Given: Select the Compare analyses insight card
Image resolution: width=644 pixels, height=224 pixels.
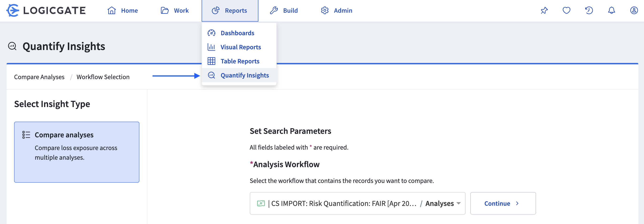Looking at the screenshot, I should coord(77,152).
